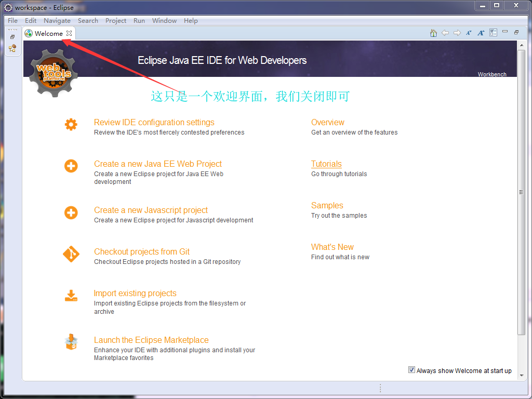
Task: Click the import tray icon beside Import existing projects
Action: (x=71, y=296)
